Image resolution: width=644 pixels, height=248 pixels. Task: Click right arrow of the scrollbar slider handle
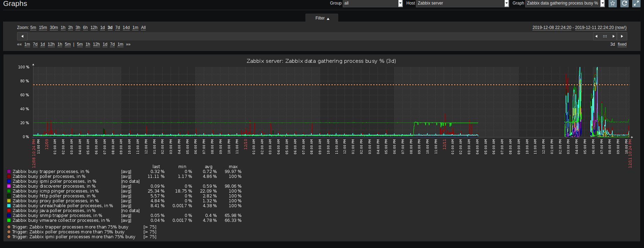coord(613,36)
